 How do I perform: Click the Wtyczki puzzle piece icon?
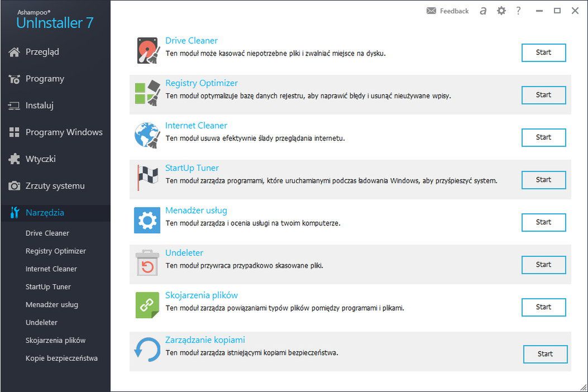(x=15, y=159)
